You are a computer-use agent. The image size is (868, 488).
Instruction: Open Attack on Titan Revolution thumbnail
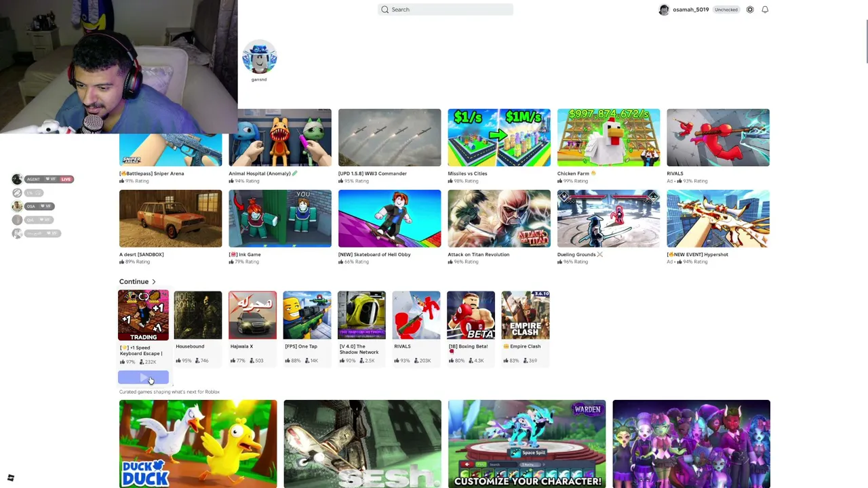[x=499, y=218]
